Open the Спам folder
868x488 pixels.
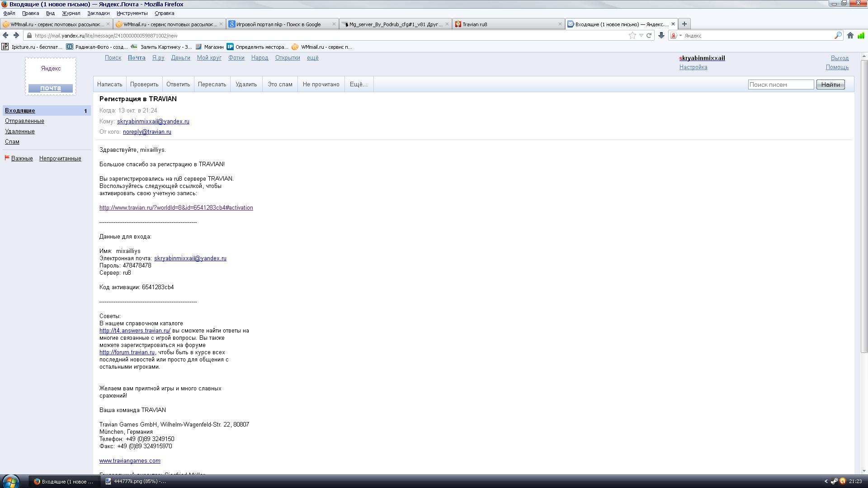click(12, 142)
